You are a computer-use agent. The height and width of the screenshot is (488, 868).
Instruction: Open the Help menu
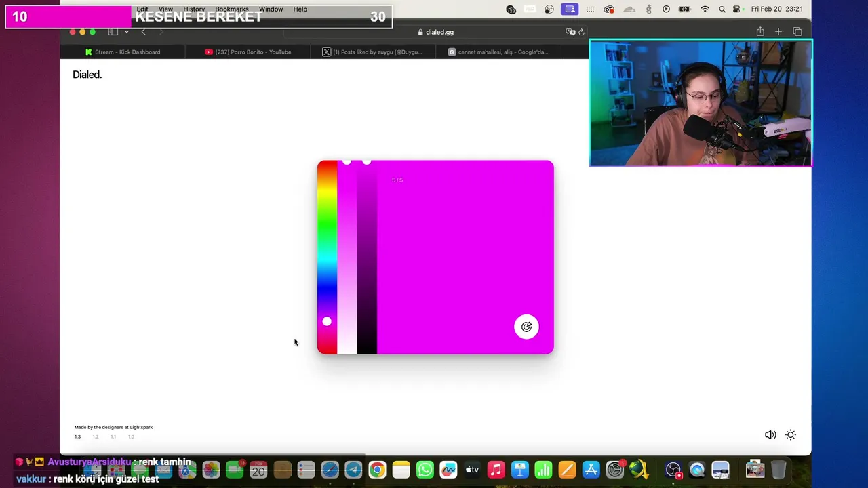300,9
